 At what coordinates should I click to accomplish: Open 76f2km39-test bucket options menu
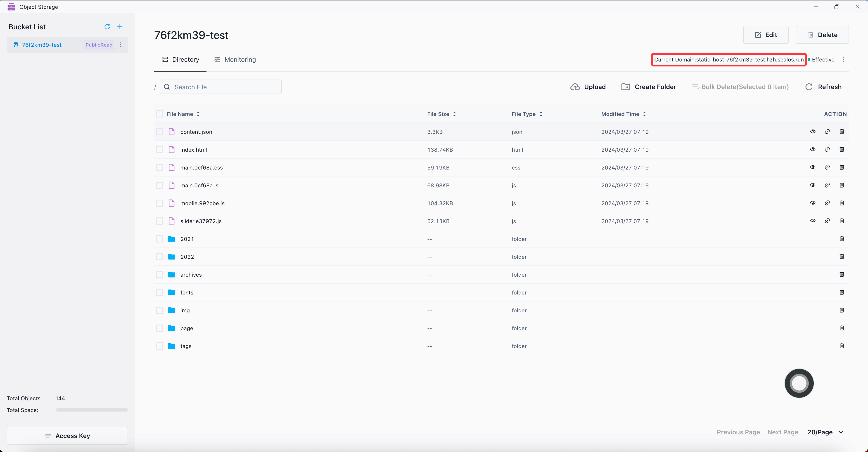point(121,45)
